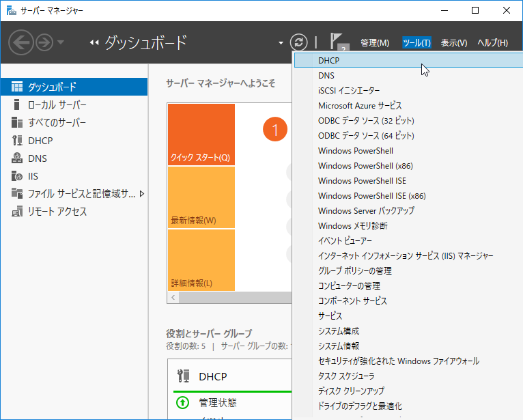Select ダッシュボード icon in sidebar
The image size is (523, 420).
pos(17,87)
